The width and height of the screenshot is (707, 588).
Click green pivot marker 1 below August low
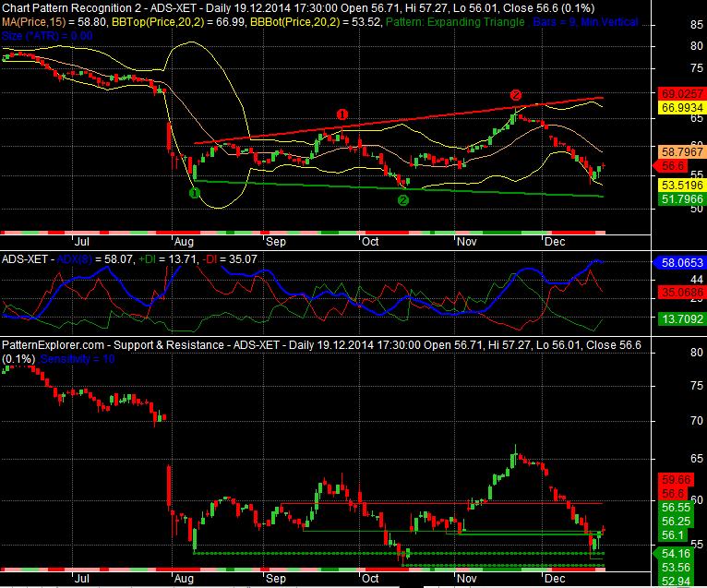[195, 193]
